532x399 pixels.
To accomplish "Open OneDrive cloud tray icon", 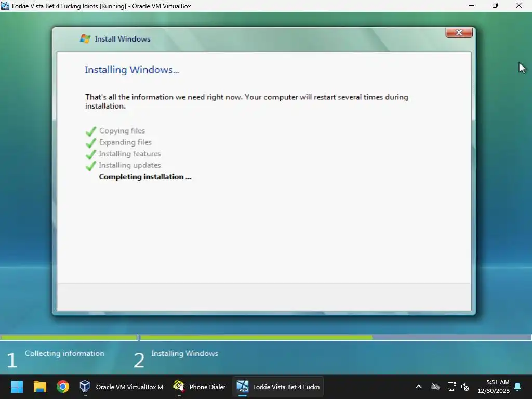I will tap(435, 387).
